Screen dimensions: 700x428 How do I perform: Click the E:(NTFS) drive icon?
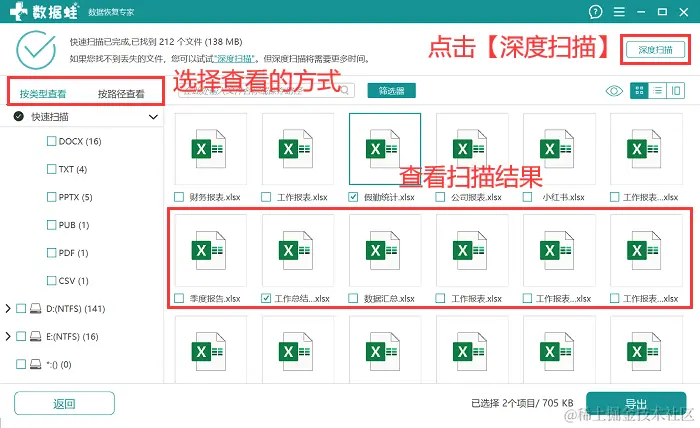tap(36, 337)
